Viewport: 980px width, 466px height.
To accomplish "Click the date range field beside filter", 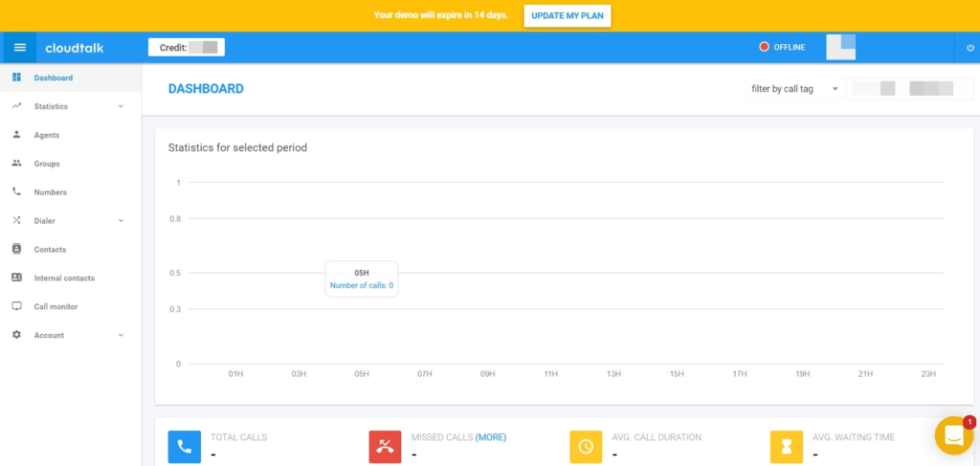I will click(902, 89).
